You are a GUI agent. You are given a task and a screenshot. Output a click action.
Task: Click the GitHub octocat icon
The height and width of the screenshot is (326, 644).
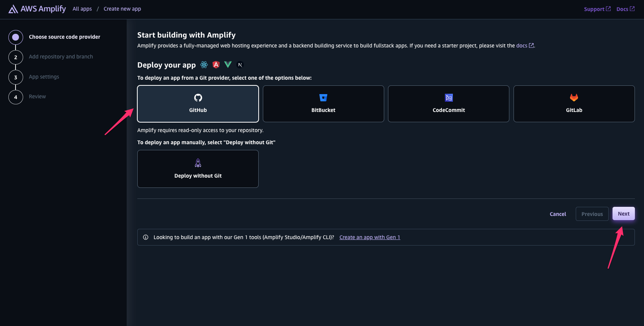click(x=198, y=98)
